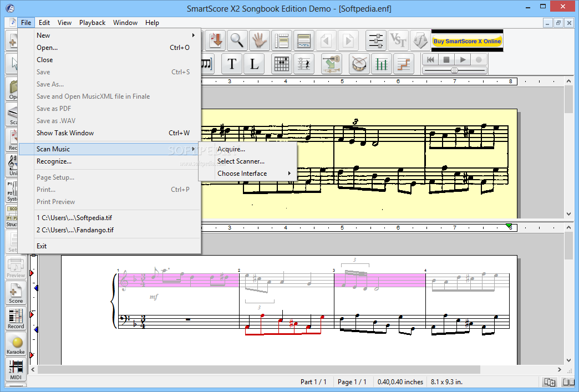This screenshot has width=579, height=392.
Task: Click horizontal scrollbar left arrow
Action: [33, 369]
